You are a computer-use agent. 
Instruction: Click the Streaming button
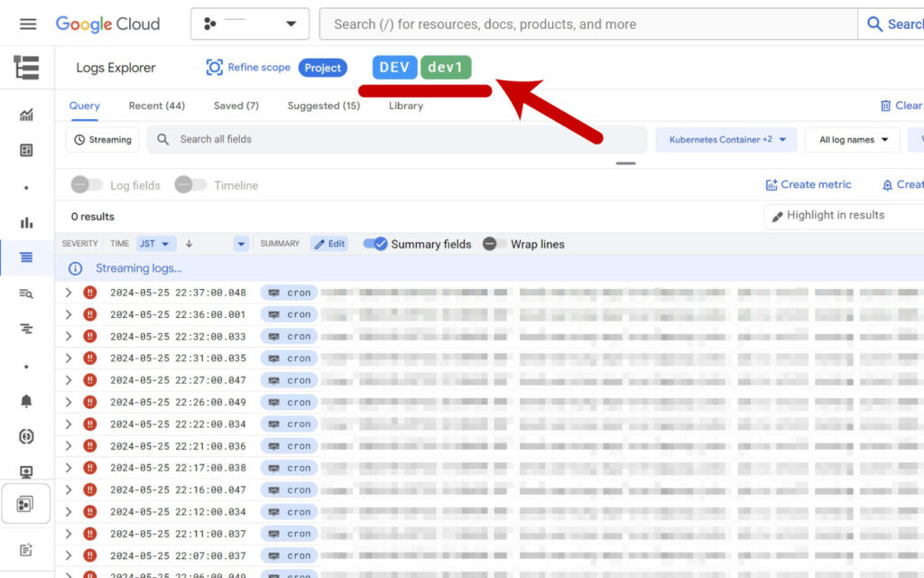103,140
